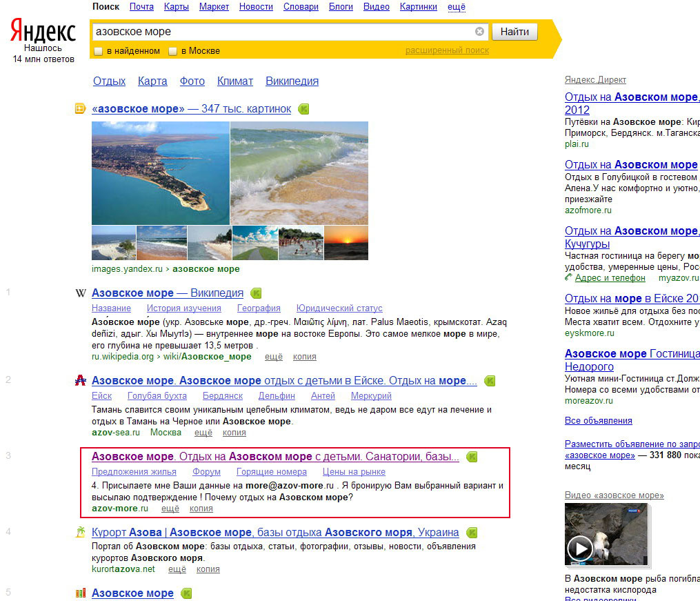Open История изучения sitelink
Screen dimensions: 700x601
tap(184, 308)
